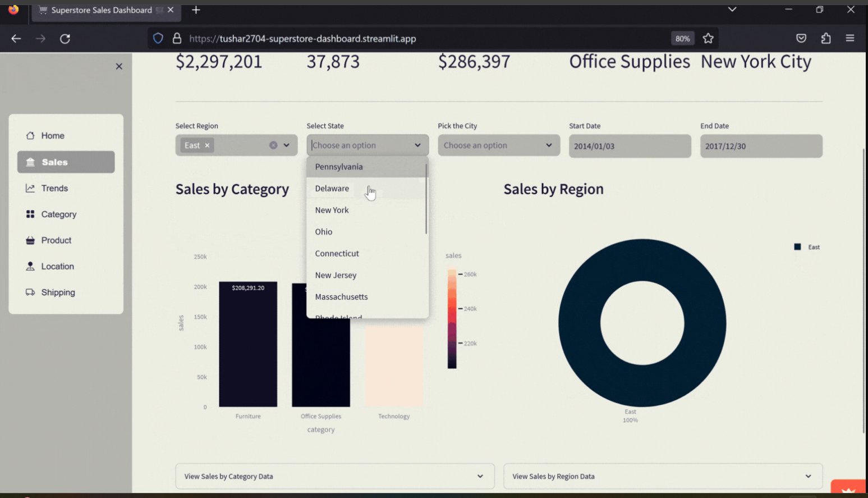Open the Product page
Viewport: 868px width, 498px height.
coord(66,240)
